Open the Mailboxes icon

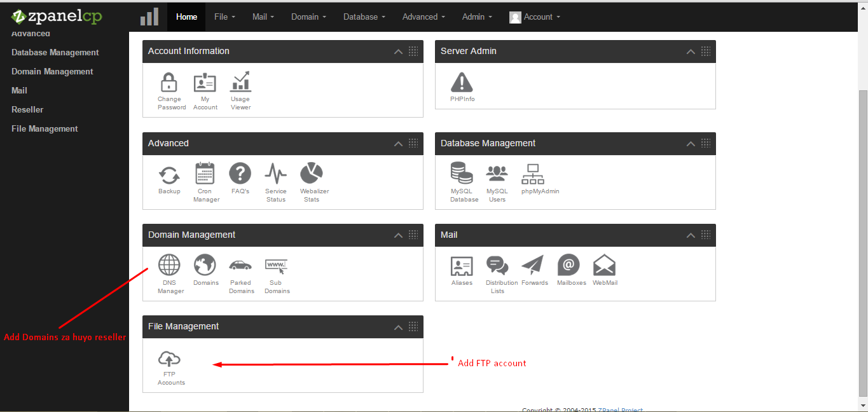pos(569,265)
